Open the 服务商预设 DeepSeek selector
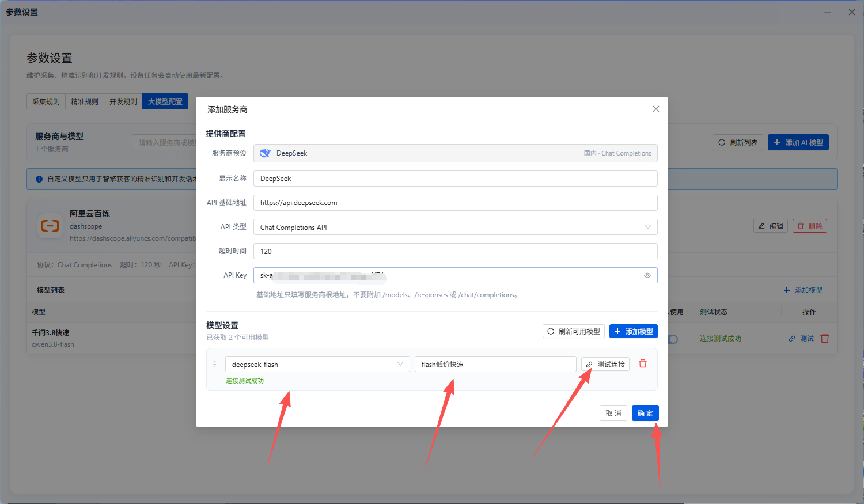The width and height of the screenshot is (864, 504). (x=455, y=153)
